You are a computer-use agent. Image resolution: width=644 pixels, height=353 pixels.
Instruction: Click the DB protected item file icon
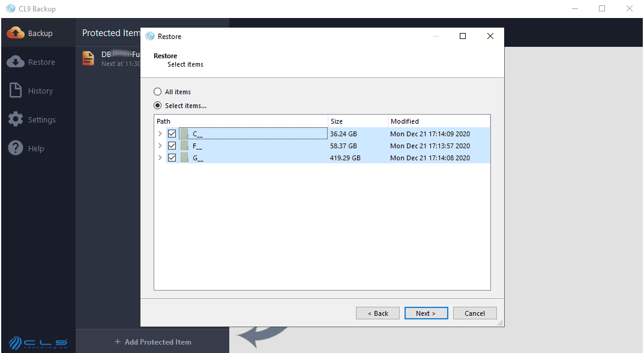tap(88, 58)
